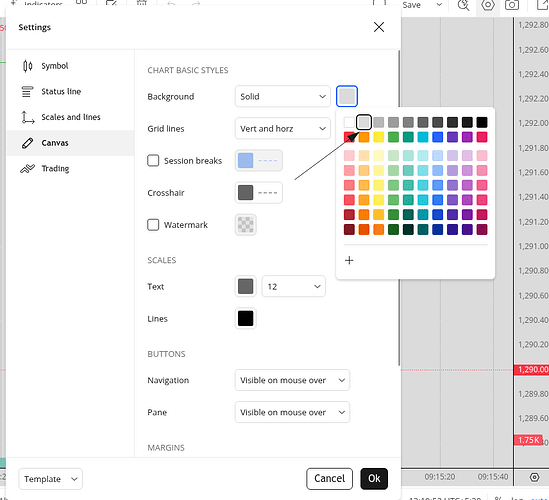Open the Scales Text color swatch

(245, 286)
